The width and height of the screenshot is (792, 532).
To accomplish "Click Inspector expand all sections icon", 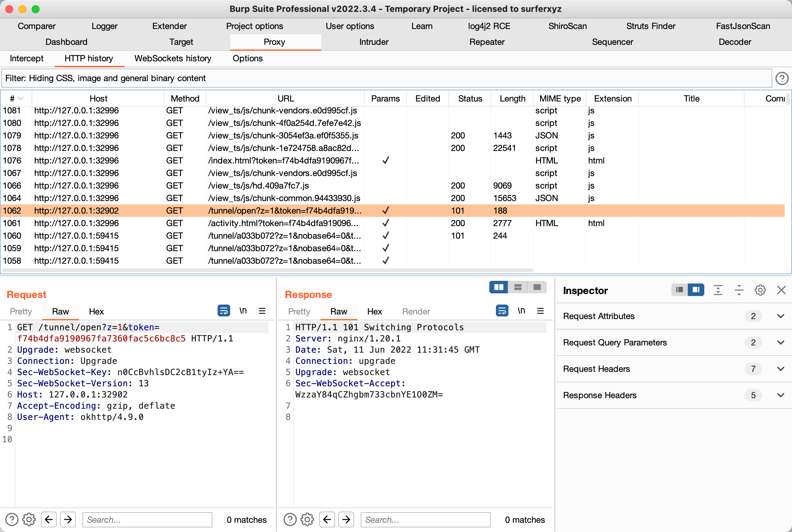I will point(718,290).
